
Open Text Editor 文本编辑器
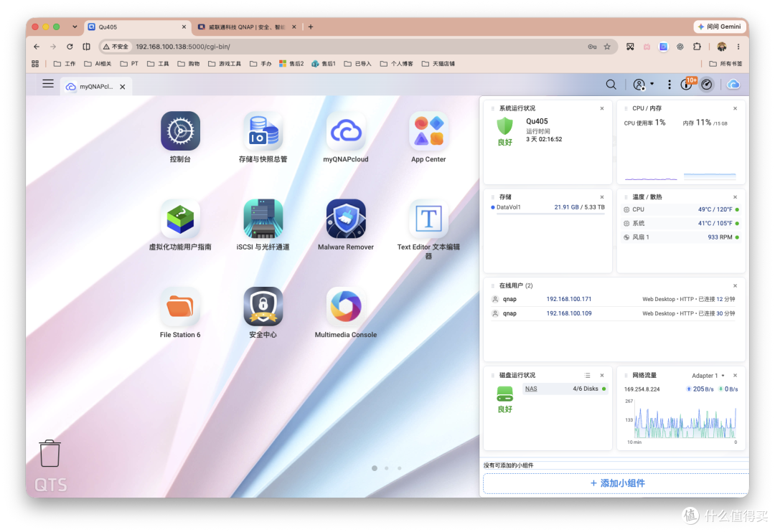pos(428,219)
